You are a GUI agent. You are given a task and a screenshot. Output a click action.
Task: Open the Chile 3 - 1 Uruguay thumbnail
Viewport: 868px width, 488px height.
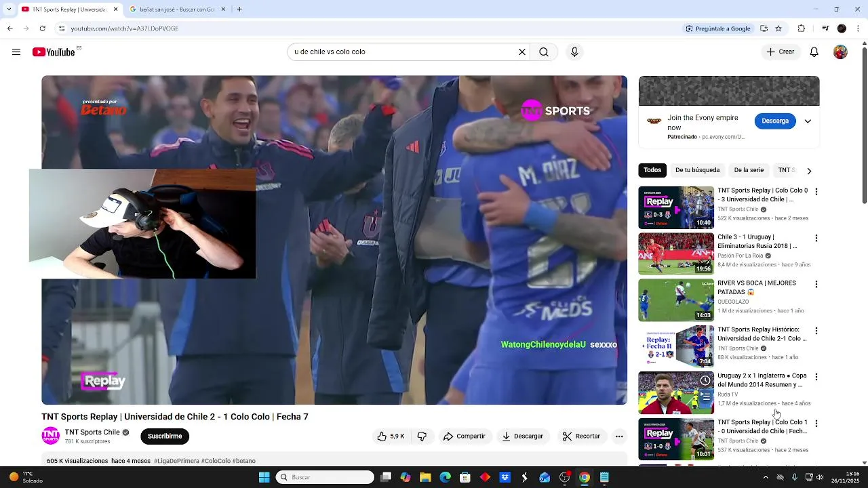click(x=676, y=254)
